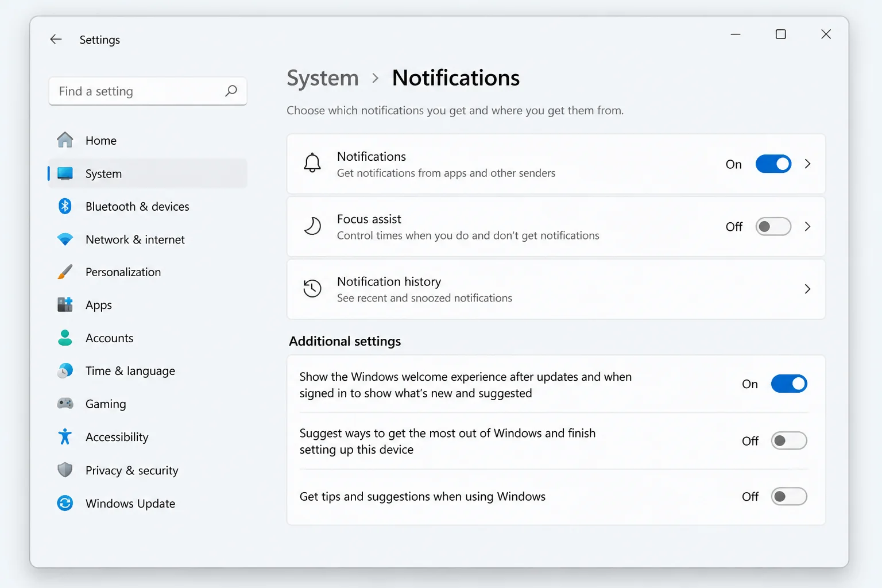
Task: Click the System breadcrumb link
Action: coord(323,78)
